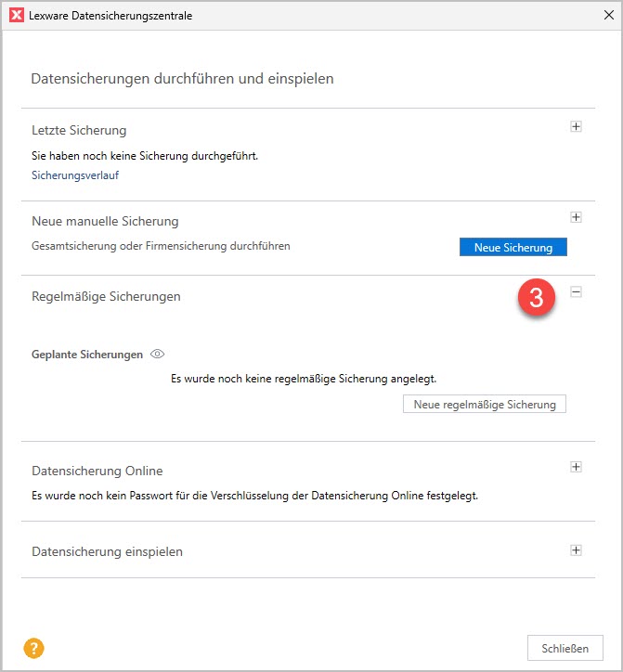The height and width of the screenshot is (672, 623).
Task: Expand the Datensicherung Online section
Action: click(576, 467)
